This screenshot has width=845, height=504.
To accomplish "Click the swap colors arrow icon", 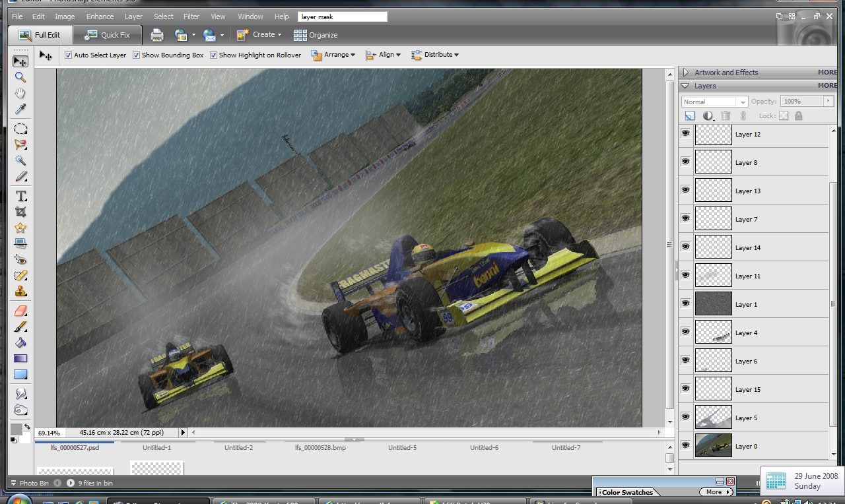I will coord(27,427).
